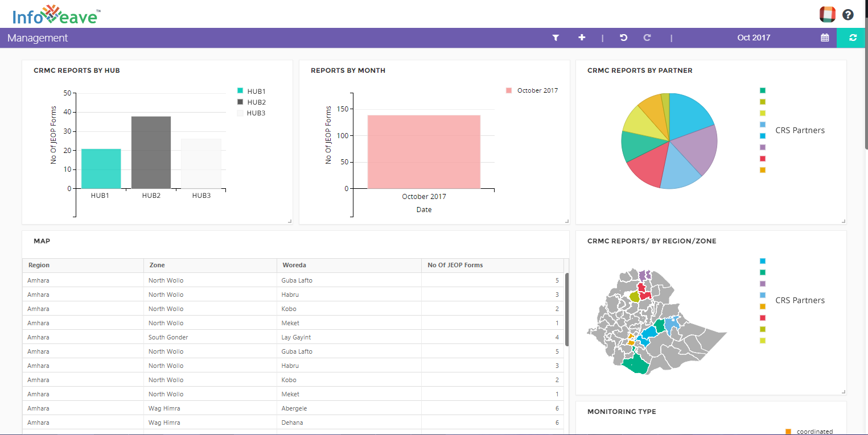868x435 pixels.
Task: Undo the last dashboard change
Action: 623,38
